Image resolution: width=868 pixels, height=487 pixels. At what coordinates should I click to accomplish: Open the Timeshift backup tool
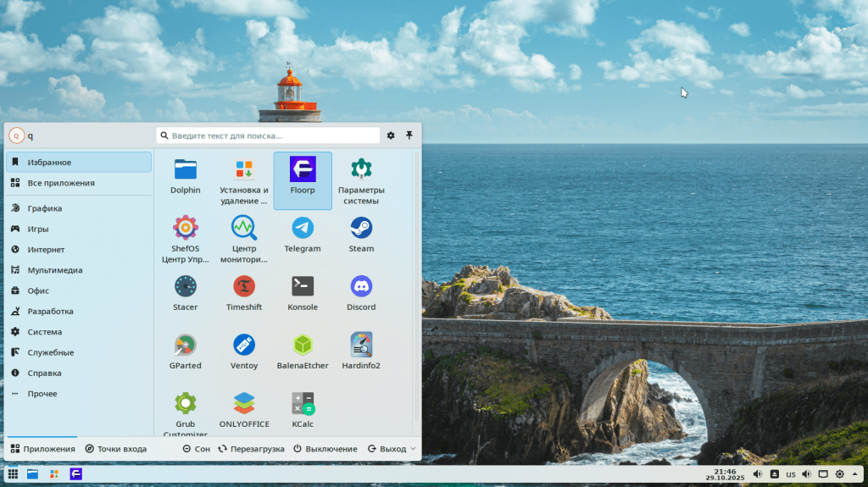click(244, 293)
